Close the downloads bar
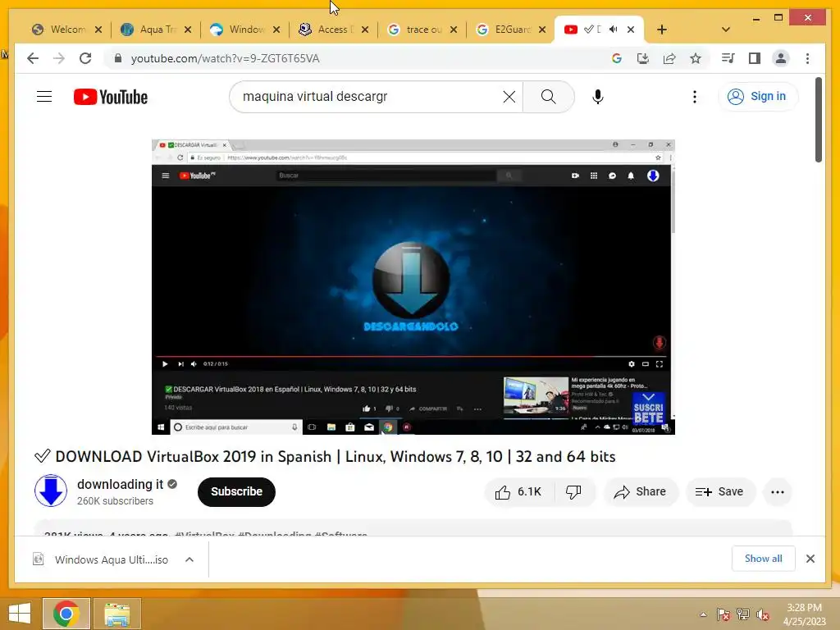Image resolution: width=840 pixels, height=630 pixels. [x=810, y=559]
